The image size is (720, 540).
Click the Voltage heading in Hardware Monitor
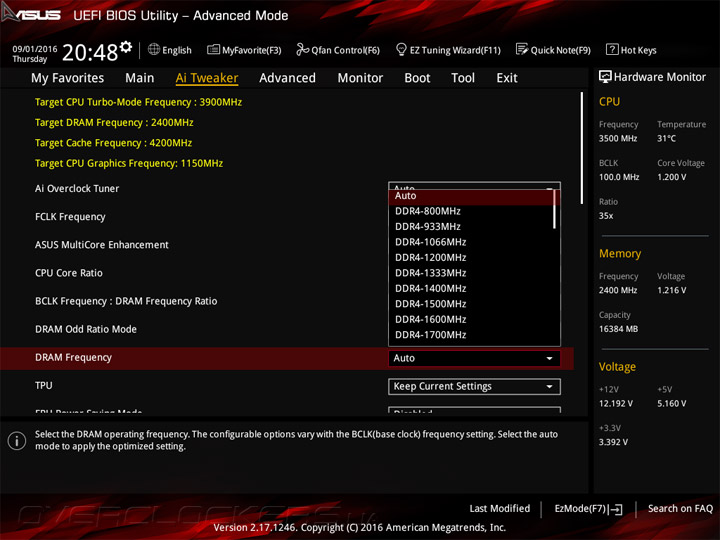617,367
